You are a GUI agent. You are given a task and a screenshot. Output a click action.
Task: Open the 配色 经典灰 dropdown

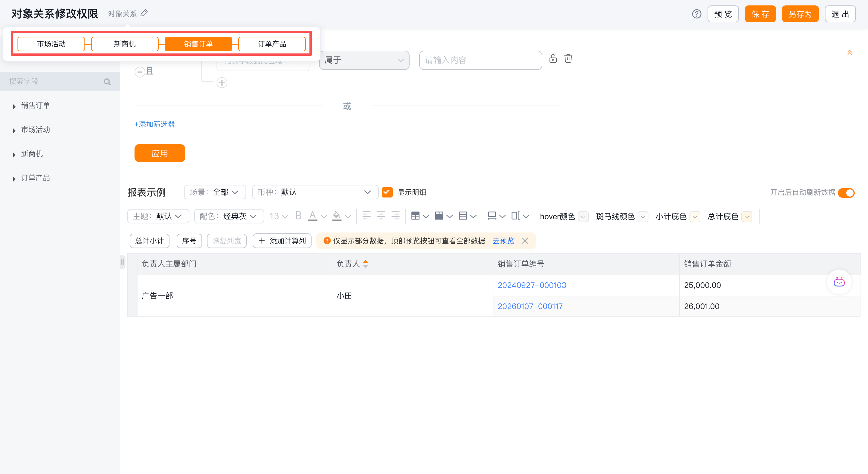pyautogui.click(x=229, y=216)
